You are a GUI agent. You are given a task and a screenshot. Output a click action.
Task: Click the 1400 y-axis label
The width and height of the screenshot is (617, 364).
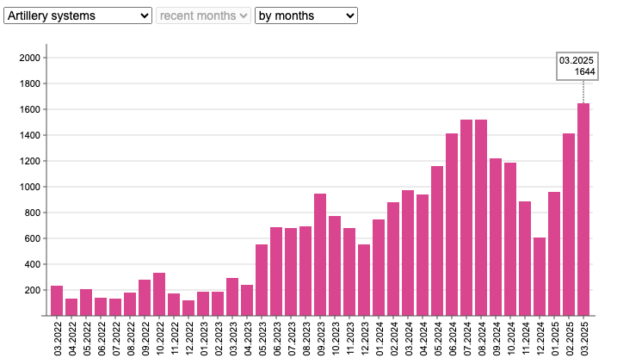30,135
